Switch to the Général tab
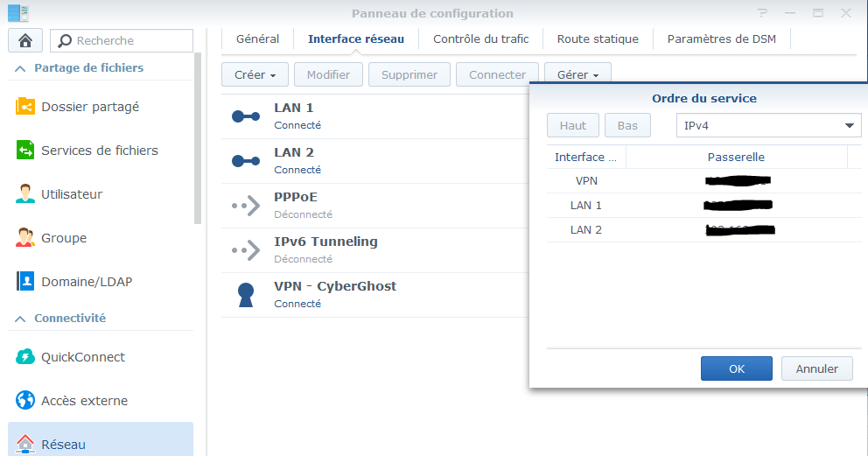Viewport: 868px width, 456px height. click(x=257, y=39)
